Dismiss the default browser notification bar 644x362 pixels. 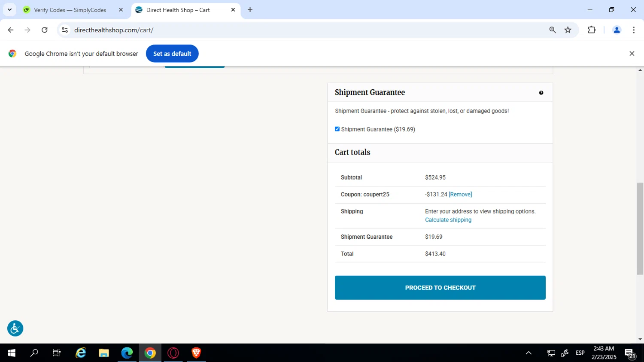coord(632,54)
